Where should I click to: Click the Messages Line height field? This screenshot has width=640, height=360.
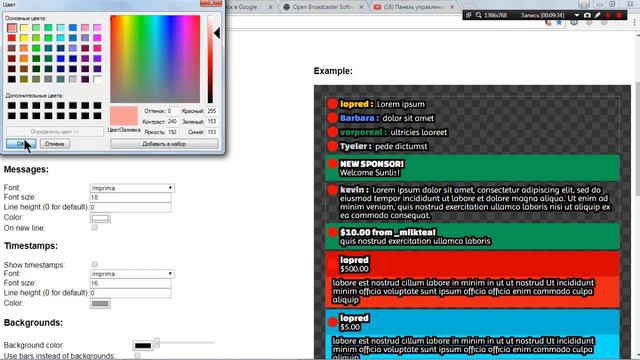130,207
